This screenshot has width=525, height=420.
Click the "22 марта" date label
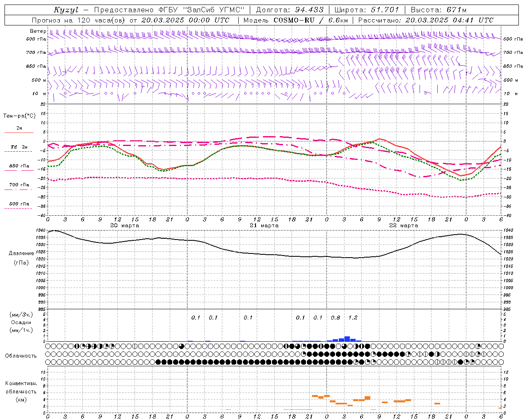(x=404, y=226)
